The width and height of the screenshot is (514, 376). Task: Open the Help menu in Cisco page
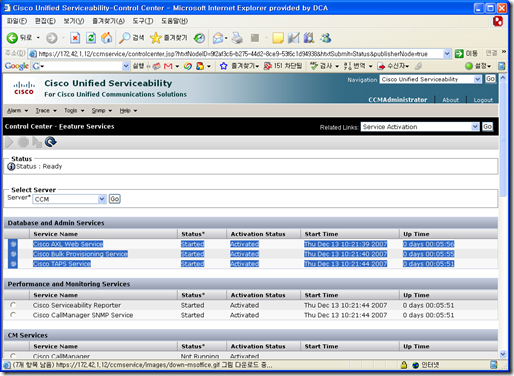point(128,111)
